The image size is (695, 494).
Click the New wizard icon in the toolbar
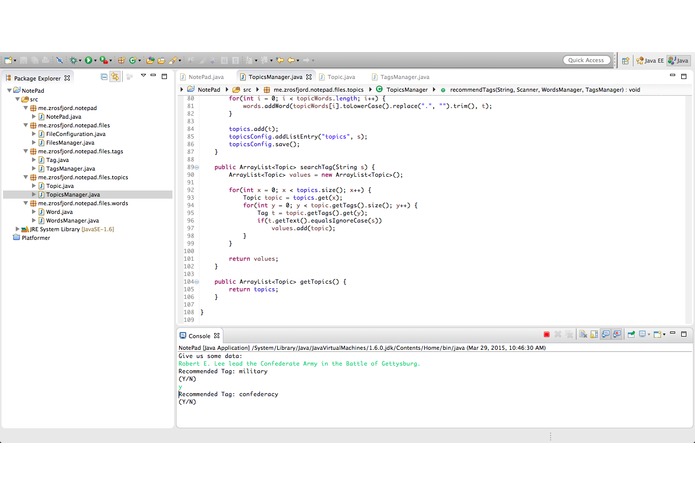coord(8,60)
